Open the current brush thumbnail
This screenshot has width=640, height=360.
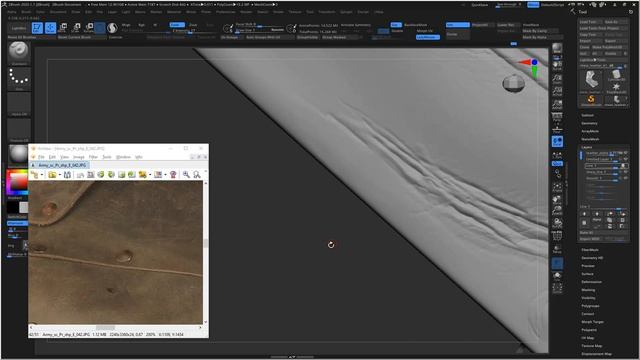(x=19, y=53)
